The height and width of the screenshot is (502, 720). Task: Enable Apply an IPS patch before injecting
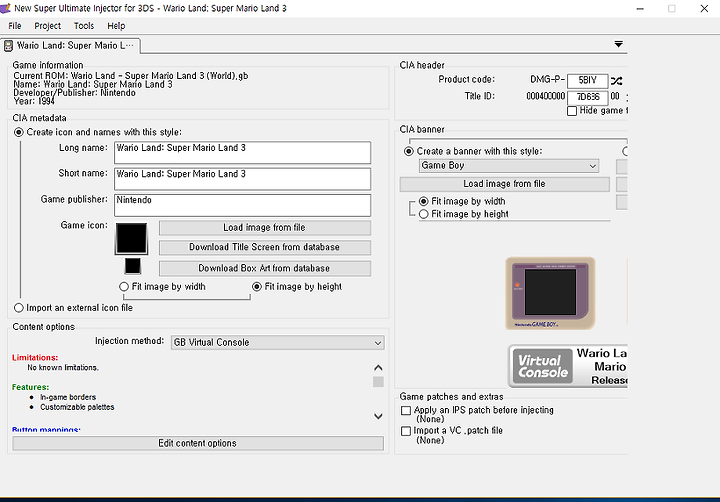click(x=406, y=410)
